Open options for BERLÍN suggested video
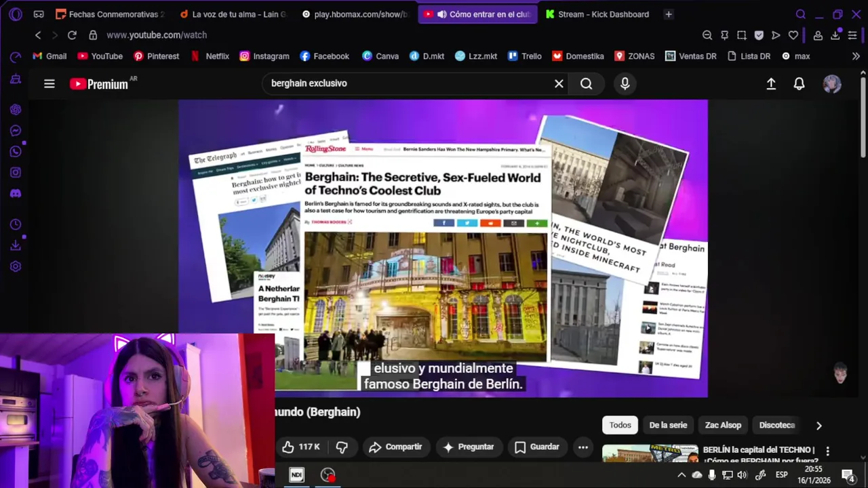 click(827, 451)
